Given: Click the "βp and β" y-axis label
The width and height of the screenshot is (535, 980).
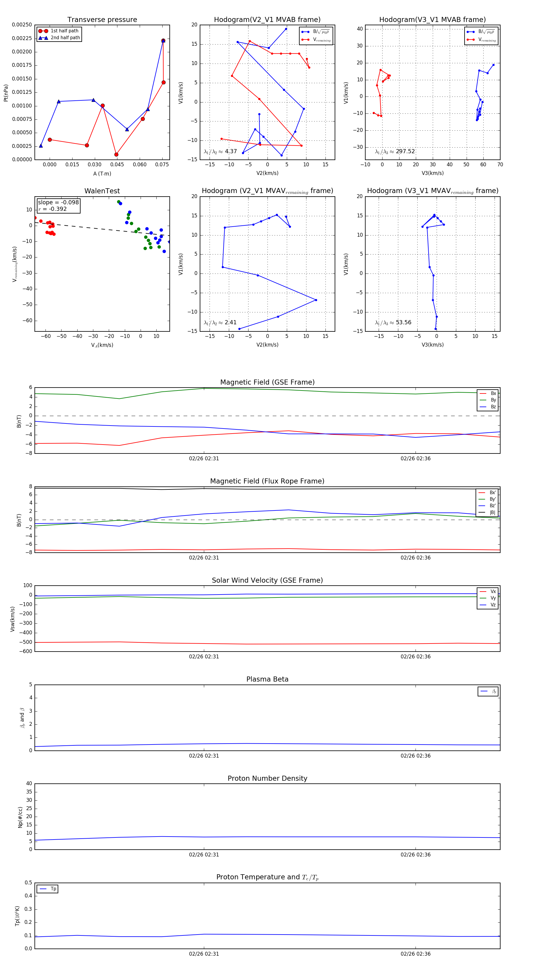Looking at the screenshot, I should point(22,718).
